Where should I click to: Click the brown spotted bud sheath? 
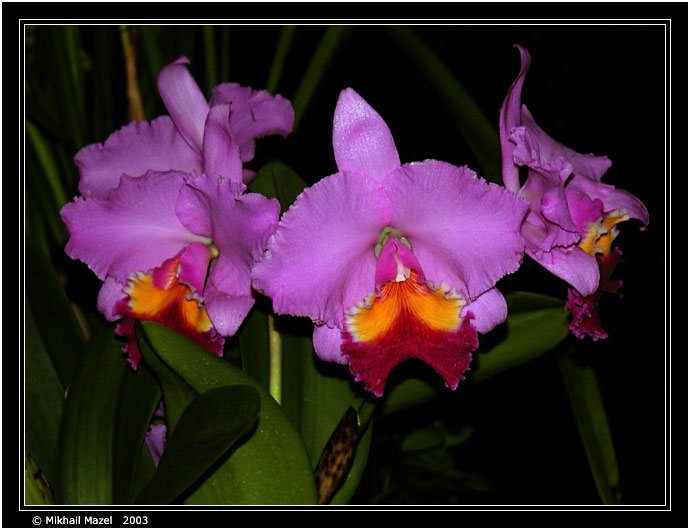pyautogui.click(x=337, y=455)
